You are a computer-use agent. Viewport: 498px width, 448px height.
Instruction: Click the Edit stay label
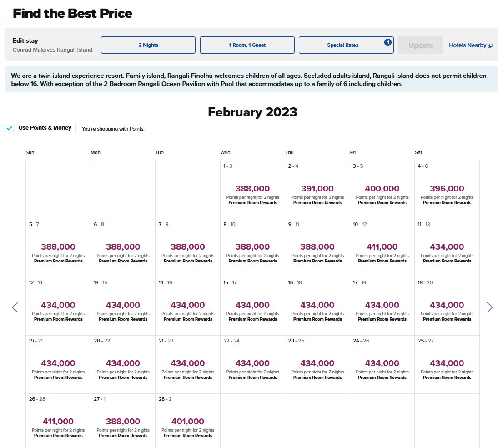pos(25,40)
